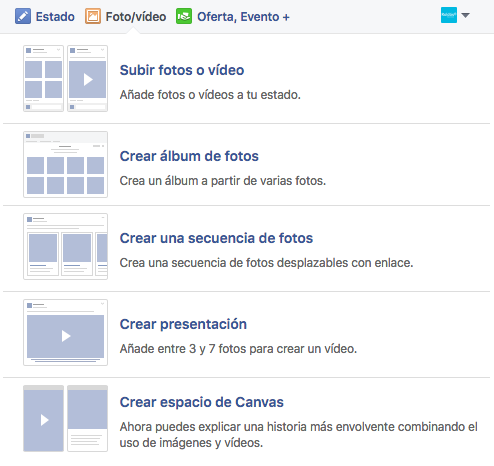The image size is (494, 466).
Task: Click text 'Añade fotos o vídeos a tu estado.'
Action: tap(210, 95)
